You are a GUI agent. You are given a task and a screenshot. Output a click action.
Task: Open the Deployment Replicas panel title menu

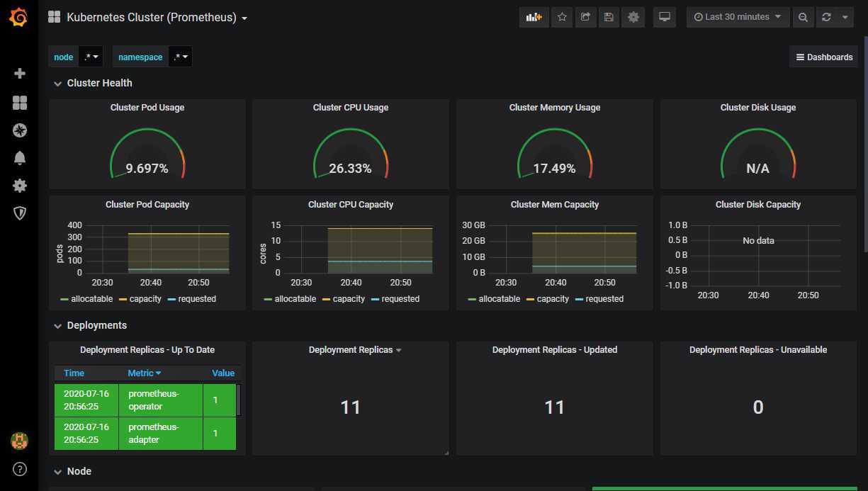[x=355, y=350]
